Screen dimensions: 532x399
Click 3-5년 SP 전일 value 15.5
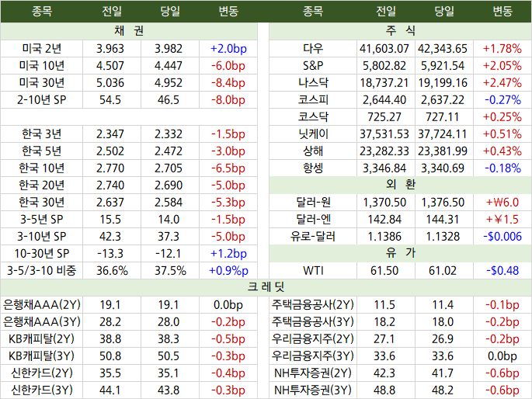click(110, 220)
